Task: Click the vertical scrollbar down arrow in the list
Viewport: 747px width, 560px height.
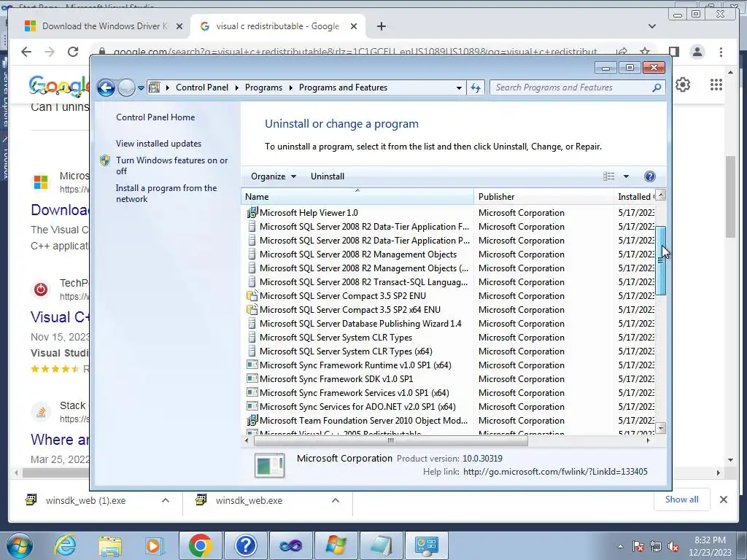Action: (x=661, y=428)
